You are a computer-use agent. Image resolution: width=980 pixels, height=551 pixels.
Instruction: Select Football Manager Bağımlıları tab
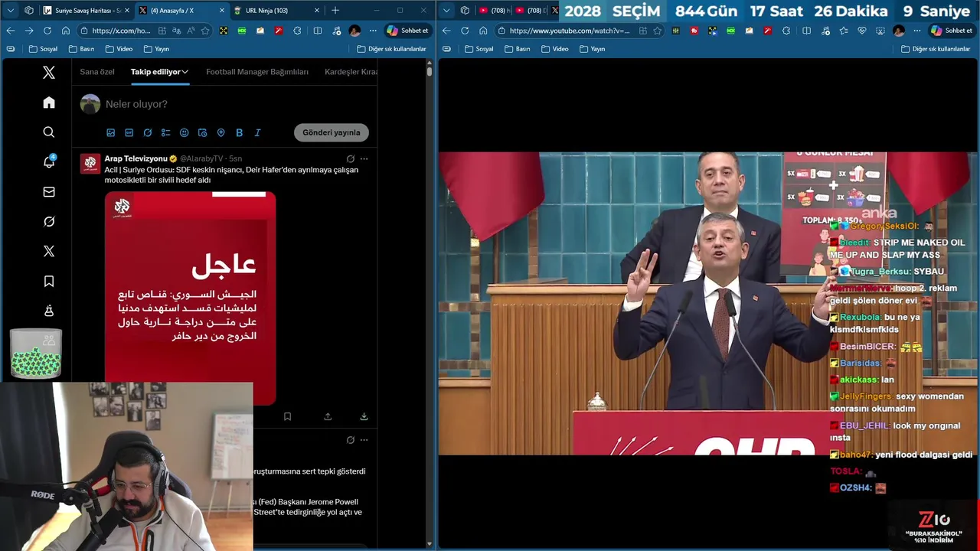(x=257, y=72)
